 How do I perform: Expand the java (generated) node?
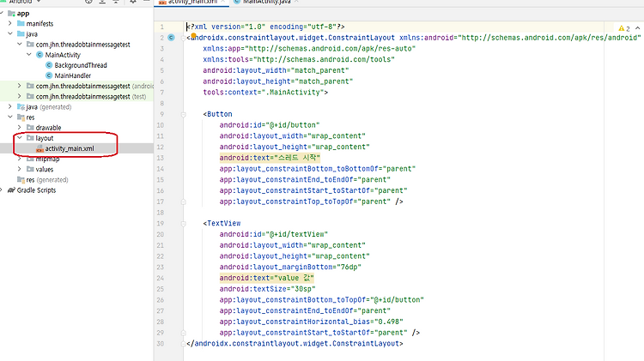coord(10,106)
